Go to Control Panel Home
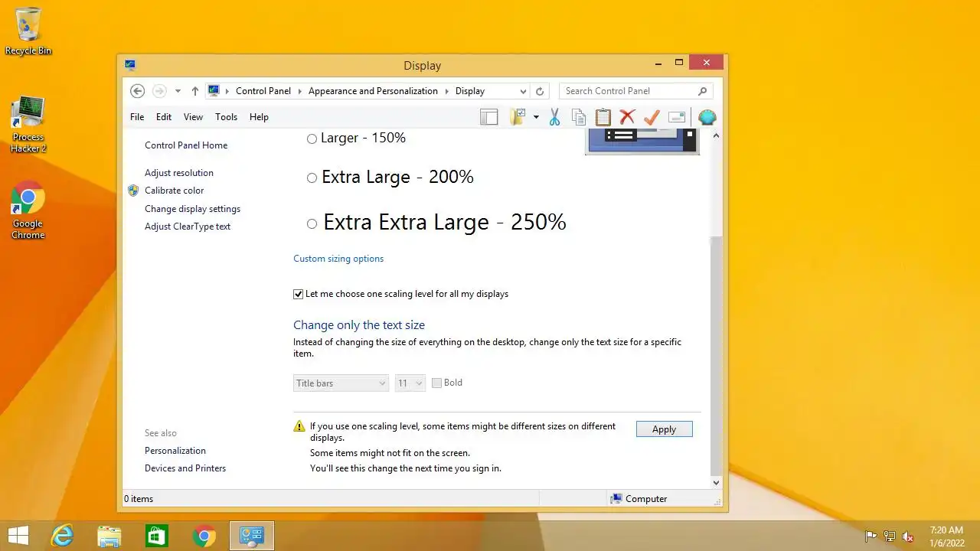 click(186, 145)
